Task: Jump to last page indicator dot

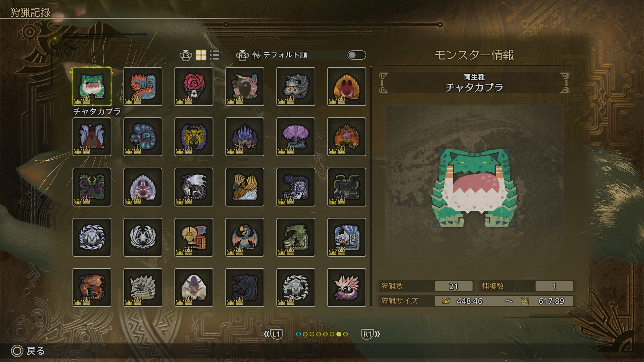Action: [x=345, y=334]
